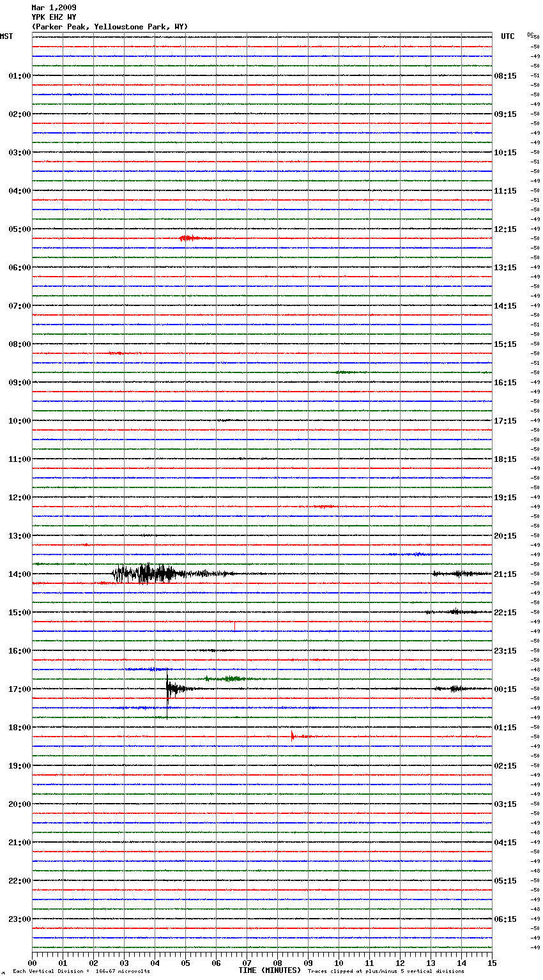Screen dimensions: 543x980
Task: Click the 04:00 MST row label
Action: tap(20, 191)
